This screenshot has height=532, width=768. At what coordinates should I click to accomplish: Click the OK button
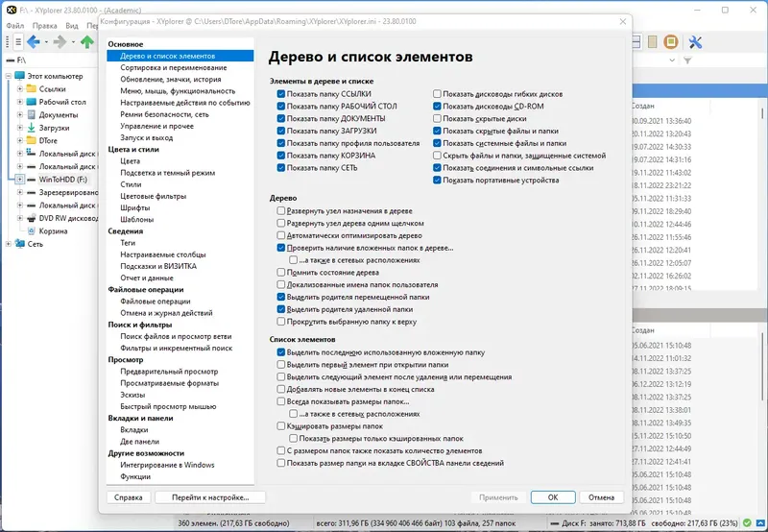[553, 497]
